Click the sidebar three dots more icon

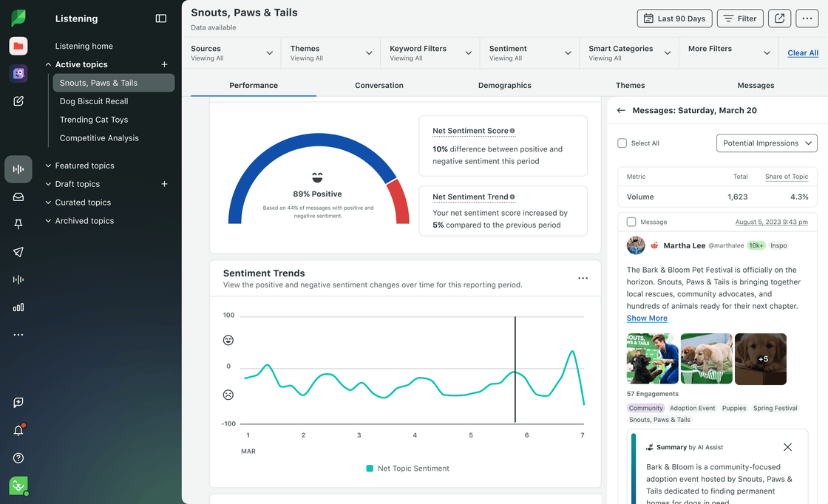pyautogui.click(x=18, y=335)
